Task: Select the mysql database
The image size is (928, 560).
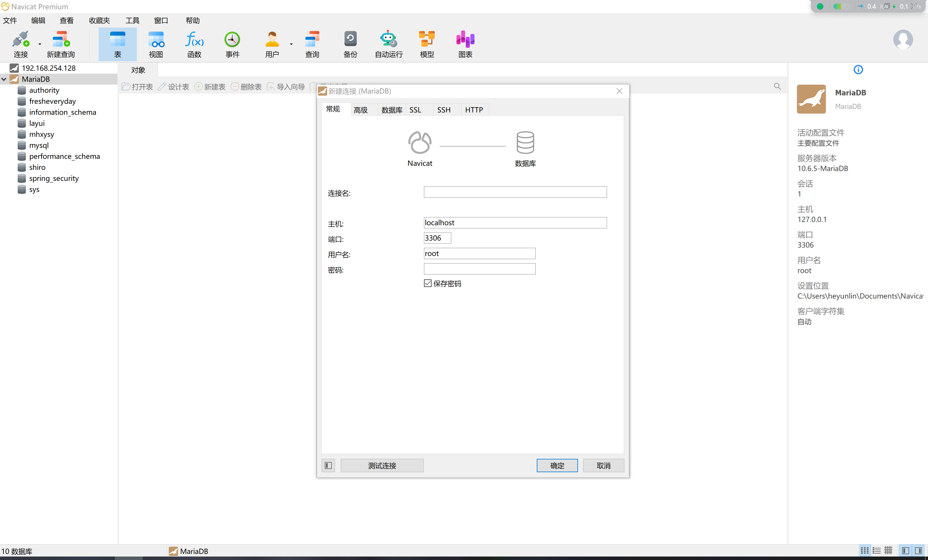Action: [39, 145]
